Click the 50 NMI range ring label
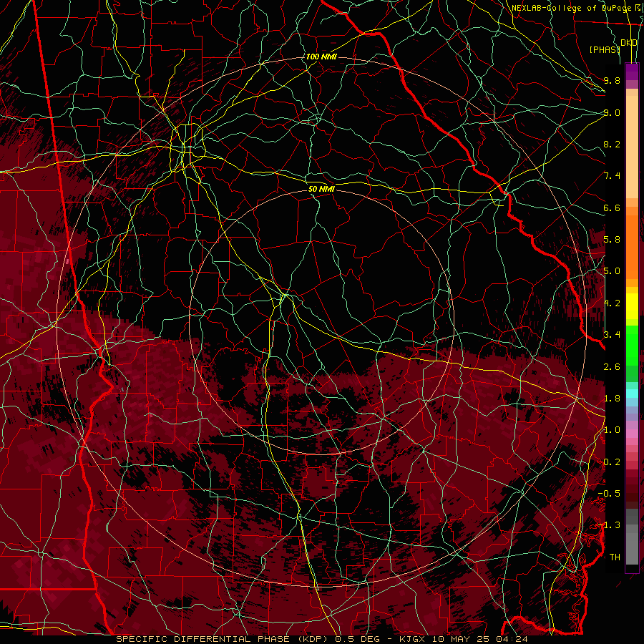 [x=321, y=189]
